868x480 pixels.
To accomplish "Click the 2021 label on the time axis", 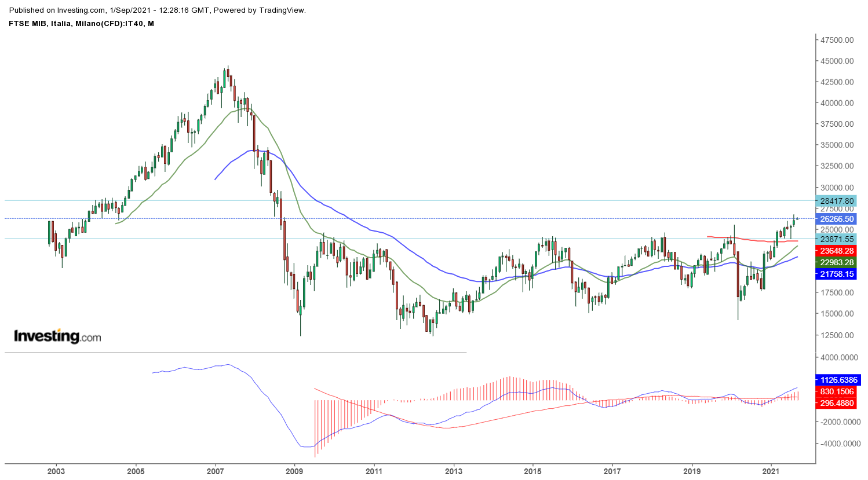I will [x=771, y=471].
